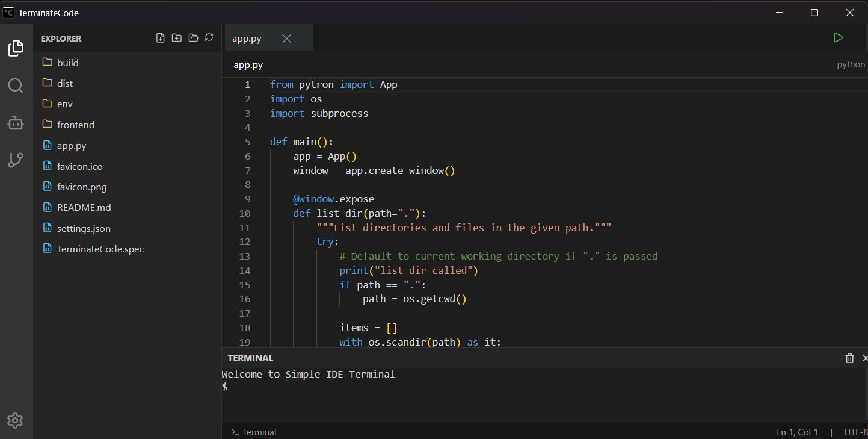
Task: Create a new folder in the Explorer
Action: [x=176, y=37]
